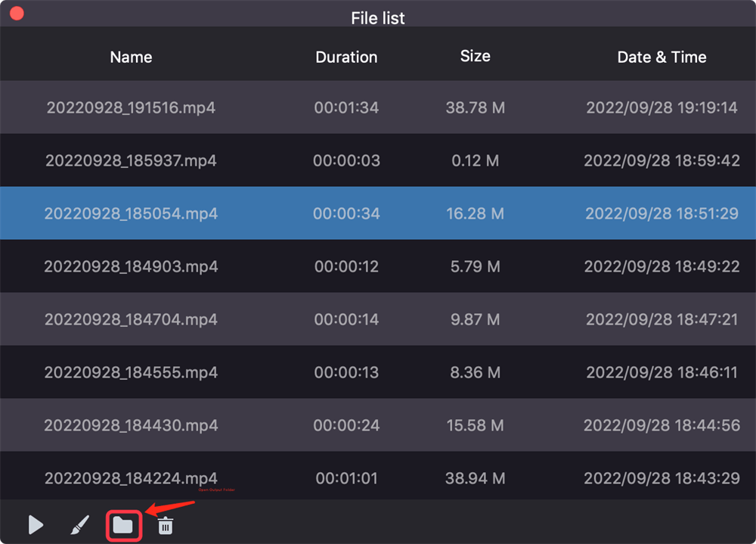Sort files by Name column header

131,58
